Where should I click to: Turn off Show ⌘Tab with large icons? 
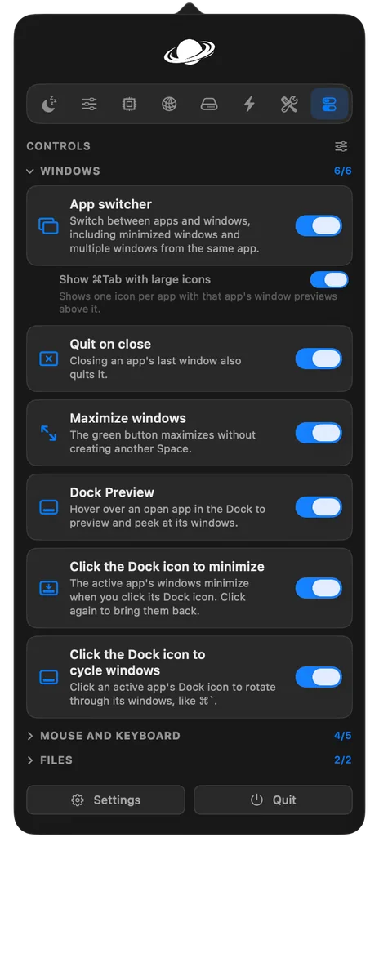pos(329,279)
